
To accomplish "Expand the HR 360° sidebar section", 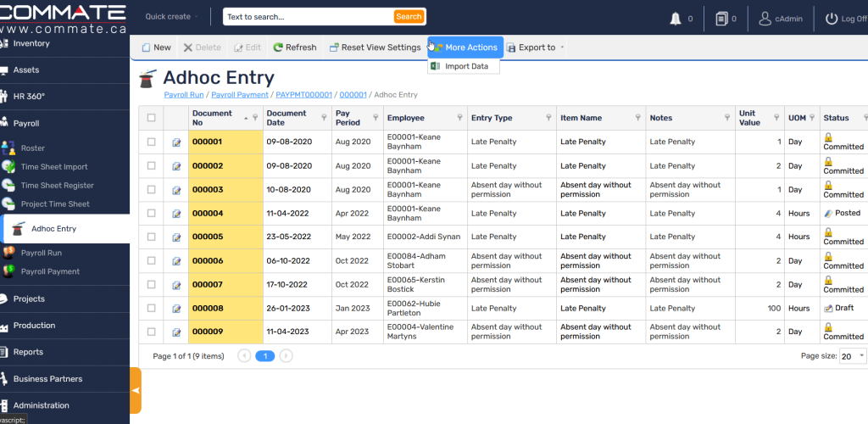I will coord(64,97).
